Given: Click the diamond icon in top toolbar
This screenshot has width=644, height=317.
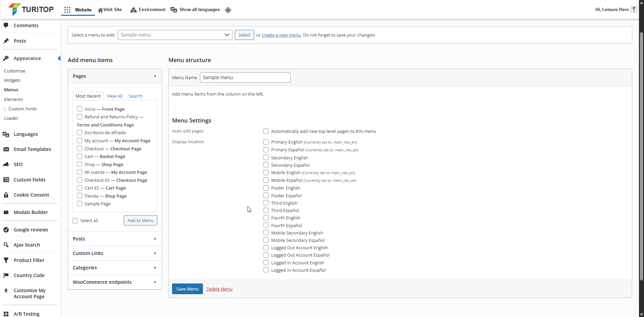Looking at the screenshot, I should tap(228, 10).
